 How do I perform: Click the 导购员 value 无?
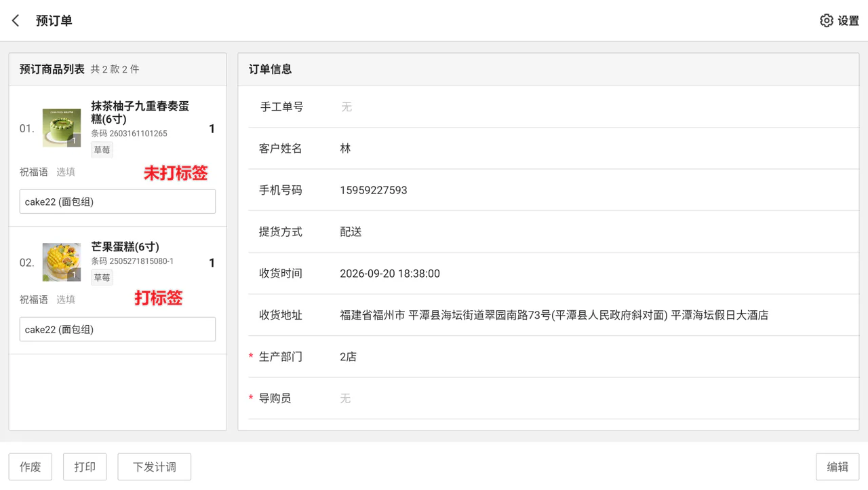346,398
